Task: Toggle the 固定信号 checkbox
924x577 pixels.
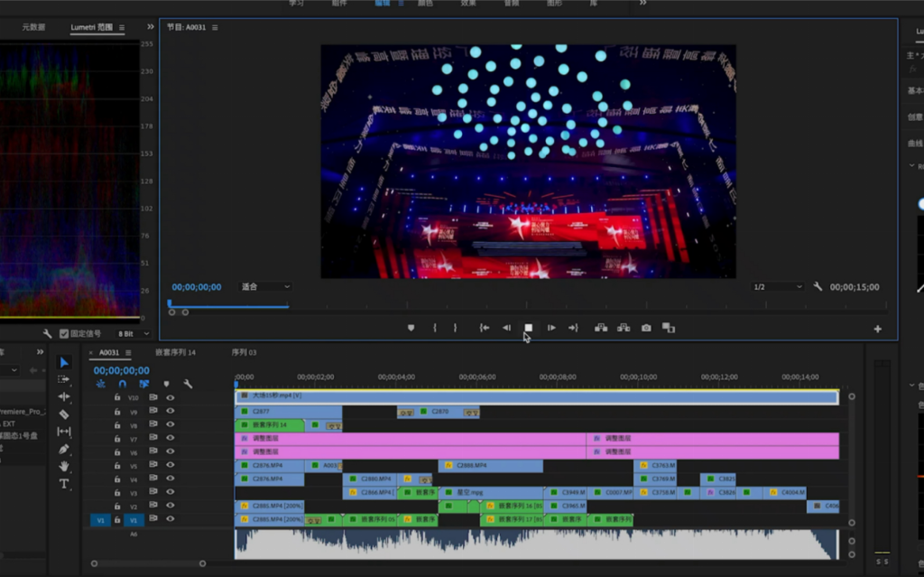Action: (x=64, y=333)
